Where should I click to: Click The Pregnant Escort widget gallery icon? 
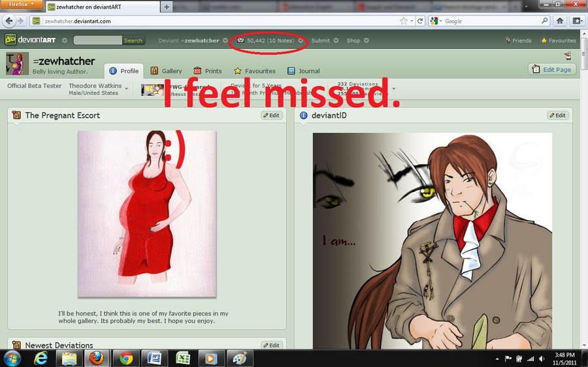[x=16, y=115]
